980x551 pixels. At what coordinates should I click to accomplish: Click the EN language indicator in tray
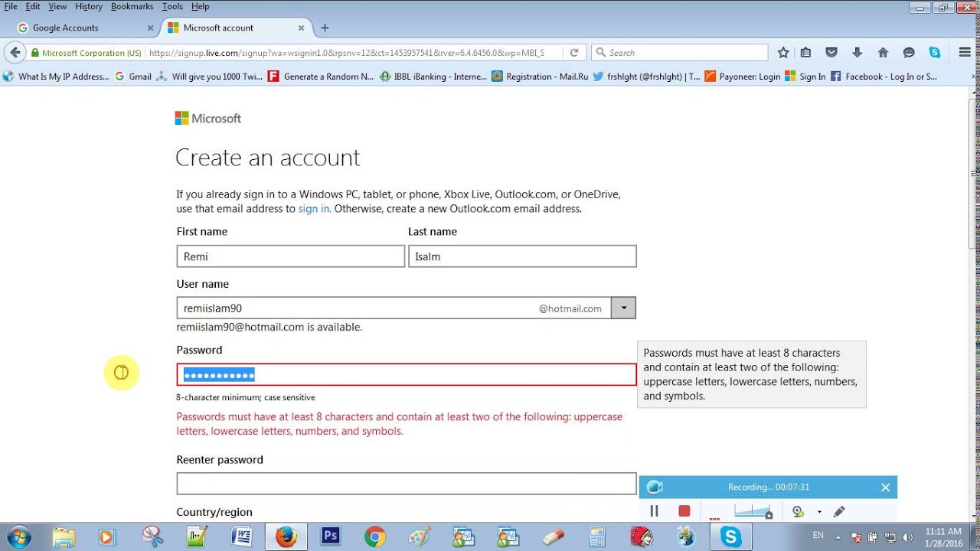point(818,536)
